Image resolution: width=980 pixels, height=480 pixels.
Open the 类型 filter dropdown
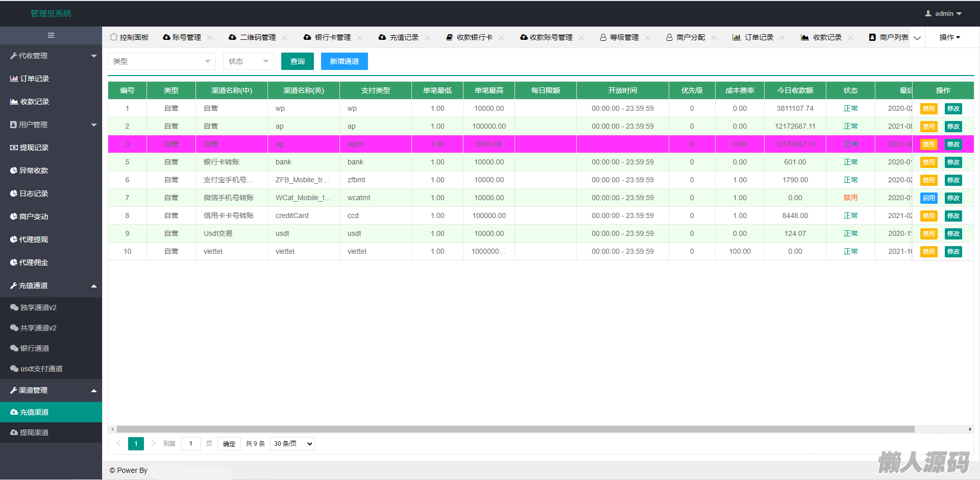point(161,61)
